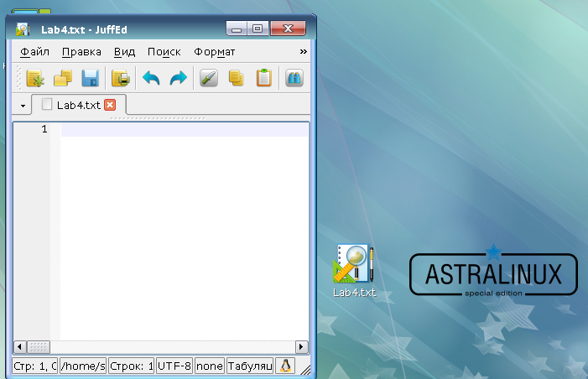This screenshot has width=588, height=379.
Task: Redo using the right-pointing blue arrow
Action: pos(179,78)
